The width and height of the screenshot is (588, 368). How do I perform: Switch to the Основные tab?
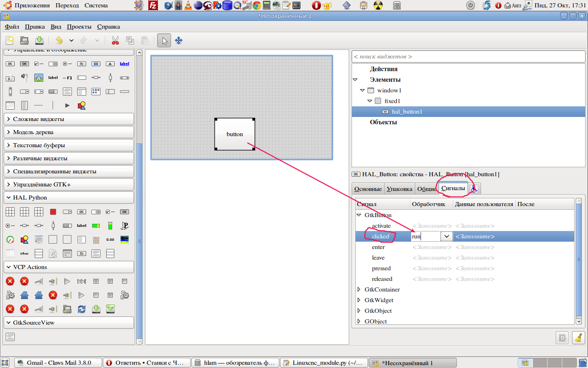[x=368, y=189]
